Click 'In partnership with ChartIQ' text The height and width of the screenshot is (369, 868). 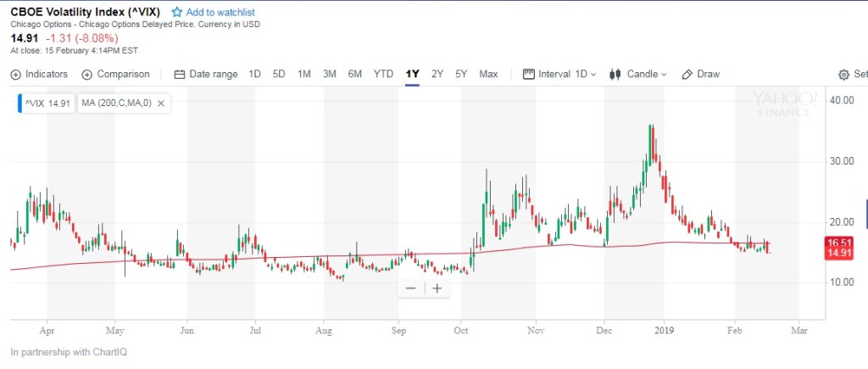pos(70,352)
